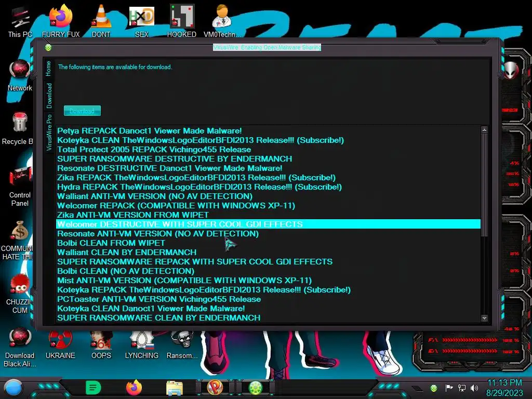Open the VM0Techn... desktop icon
The image size is (532, 399).
(x=222, y=21)
